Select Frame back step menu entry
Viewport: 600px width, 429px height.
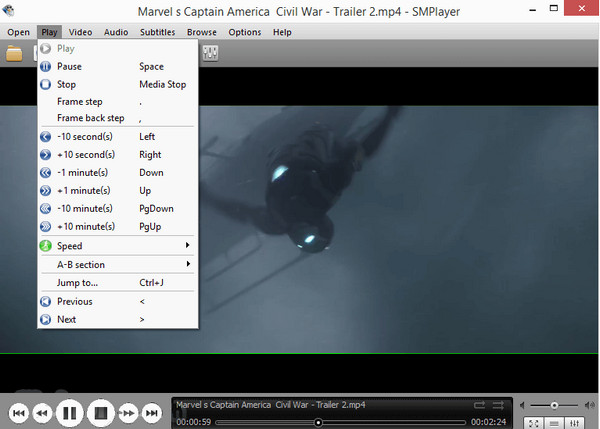(x=118, y=118)
